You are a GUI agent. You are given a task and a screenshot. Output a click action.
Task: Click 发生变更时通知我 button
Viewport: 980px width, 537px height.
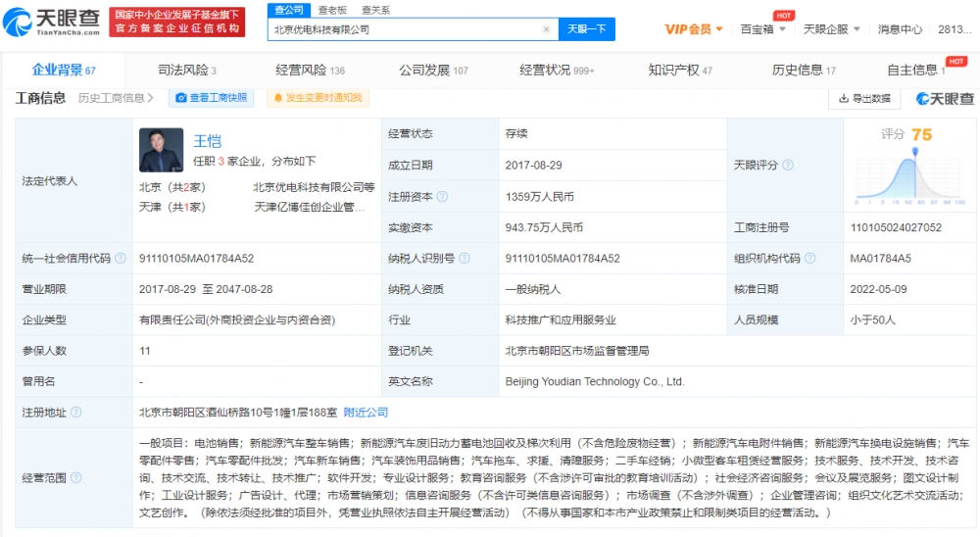pyautogui.click(x=318, y=98)
